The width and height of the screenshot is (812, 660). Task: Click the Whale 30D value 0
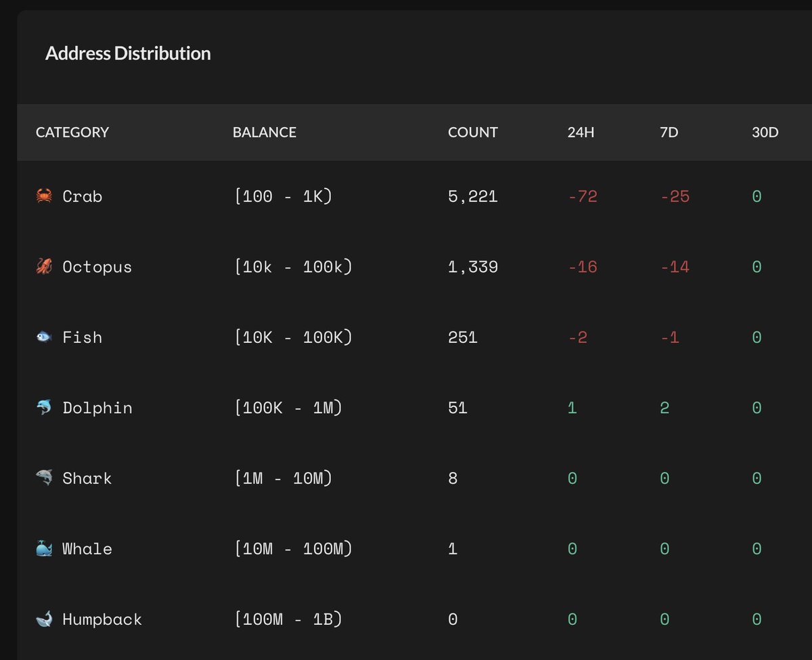coord(757,548)
